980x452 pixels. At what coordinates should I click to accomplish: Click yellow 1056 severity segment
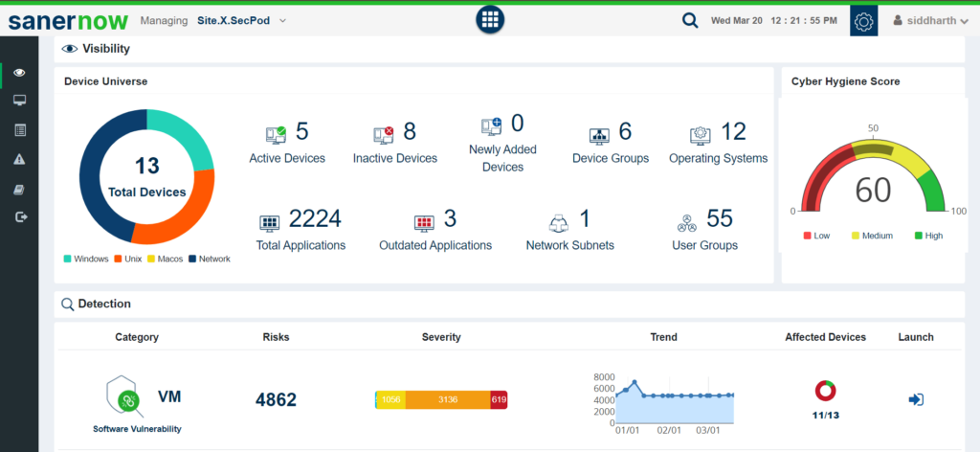click(391, 400)
